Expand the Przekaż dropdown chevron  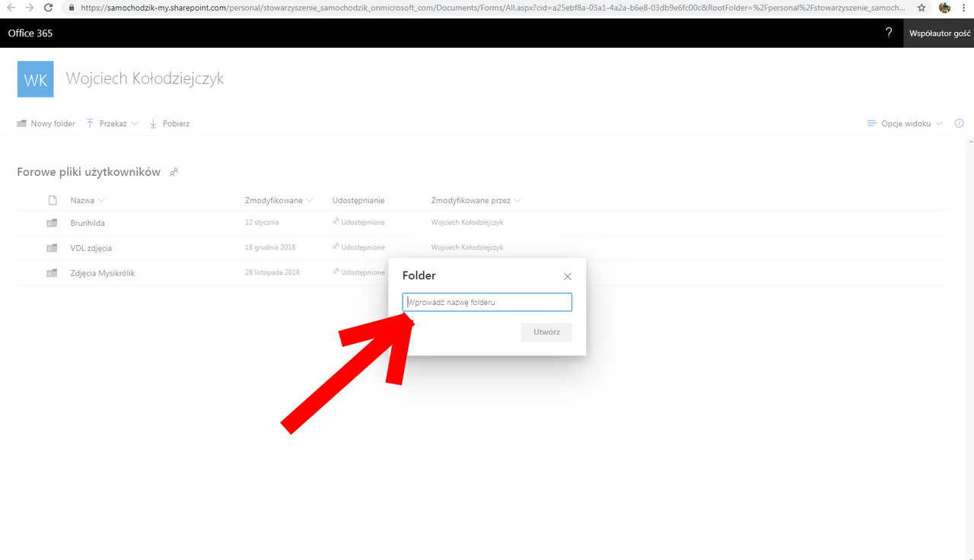click(135, 123)
